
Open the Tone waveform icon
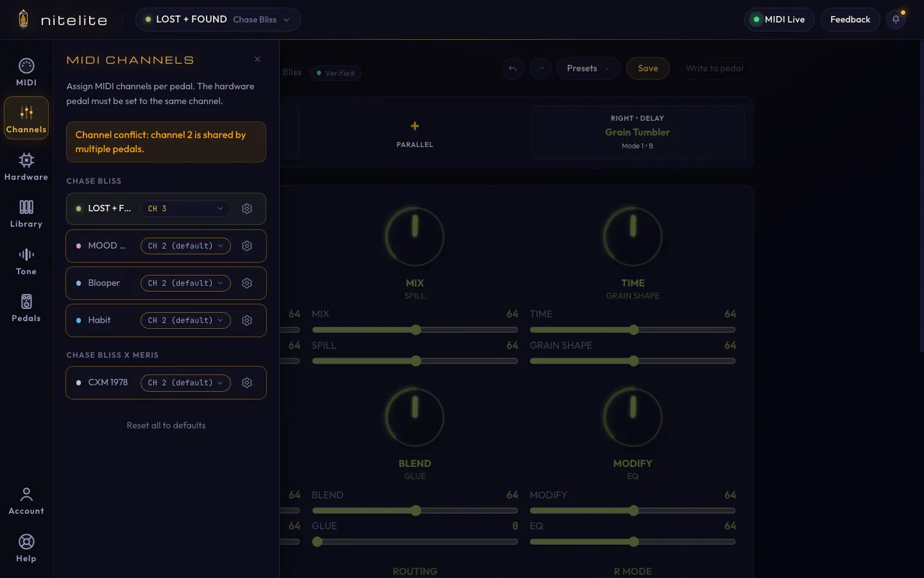26,261
